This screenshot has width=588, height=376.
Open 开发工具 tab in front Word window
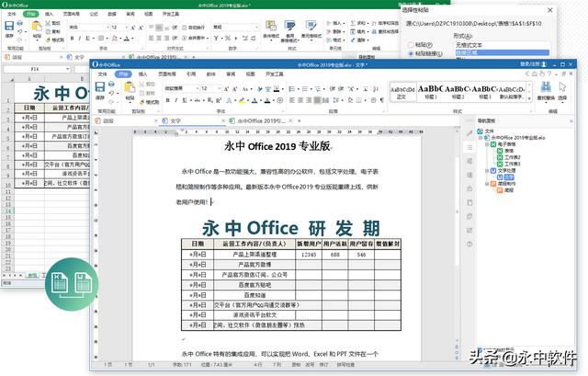[275, 74]
